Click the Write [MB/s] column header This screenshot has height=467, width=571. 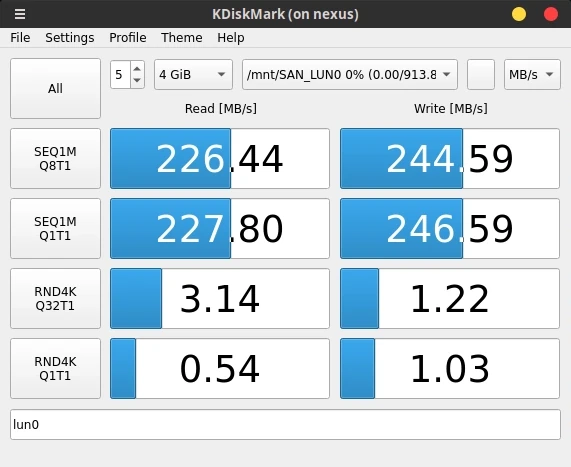[450, 109]
